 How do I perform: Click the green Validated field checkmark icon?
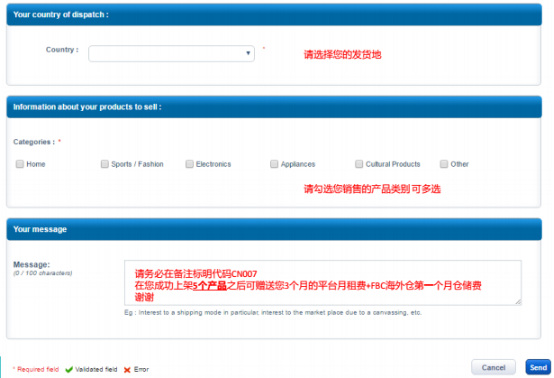tap(69, 370)
